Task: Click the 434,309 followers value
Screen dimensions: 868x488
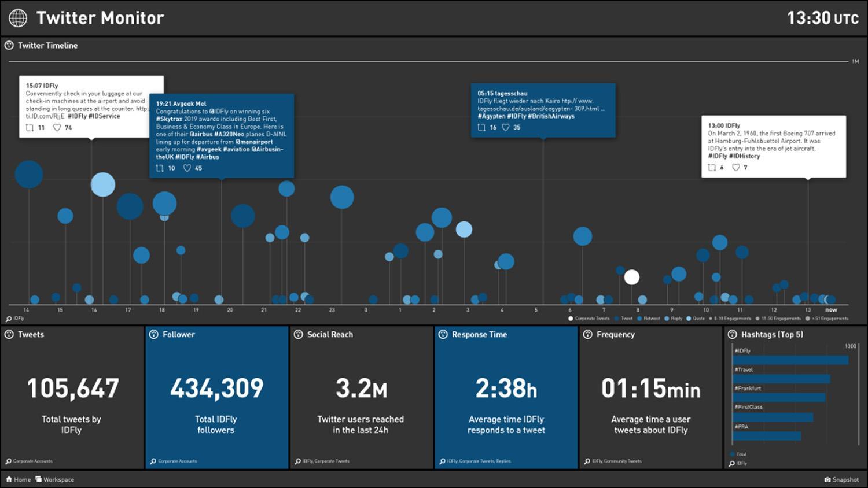Action: 216,388
